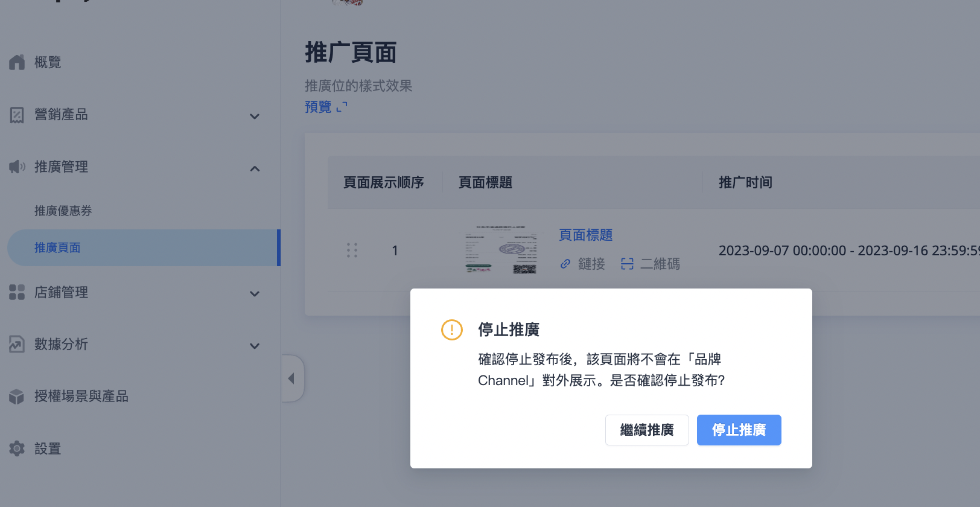Click the 數據分析 chart icon
The image size is (980, 507).
pos(17,344)
